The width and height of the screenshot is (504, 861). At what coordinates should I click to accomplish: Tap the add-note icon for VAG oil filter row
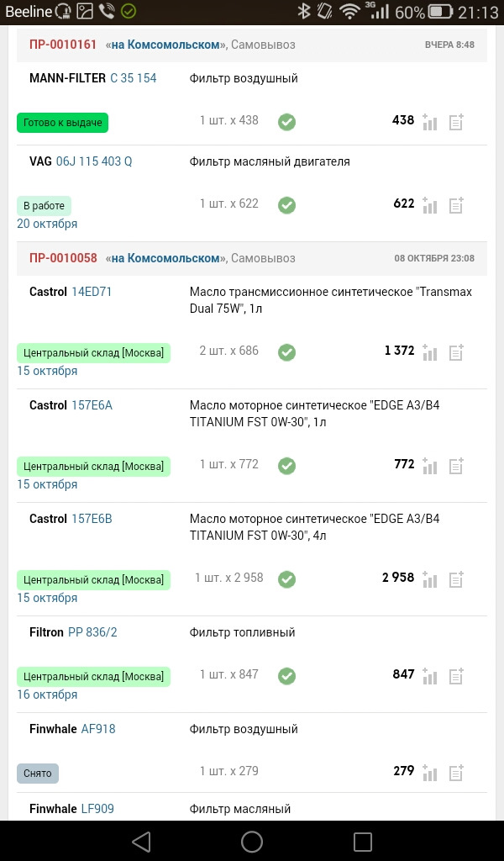(x=456, y=205)
